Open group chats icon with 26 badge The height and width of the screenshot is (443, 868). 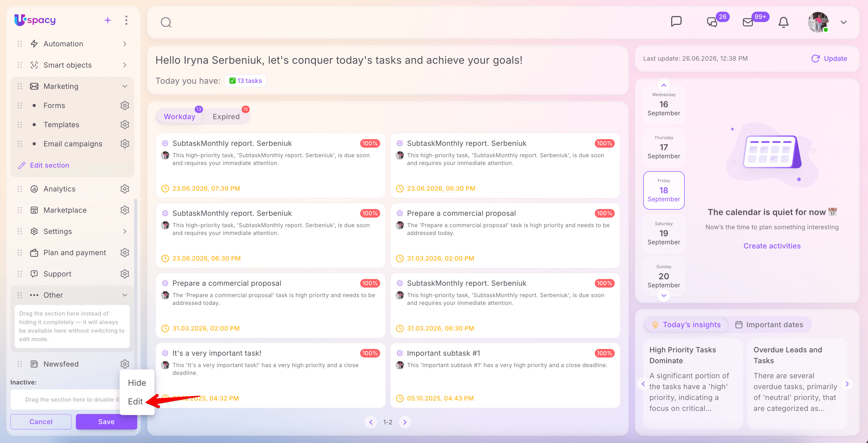[712, 22]
